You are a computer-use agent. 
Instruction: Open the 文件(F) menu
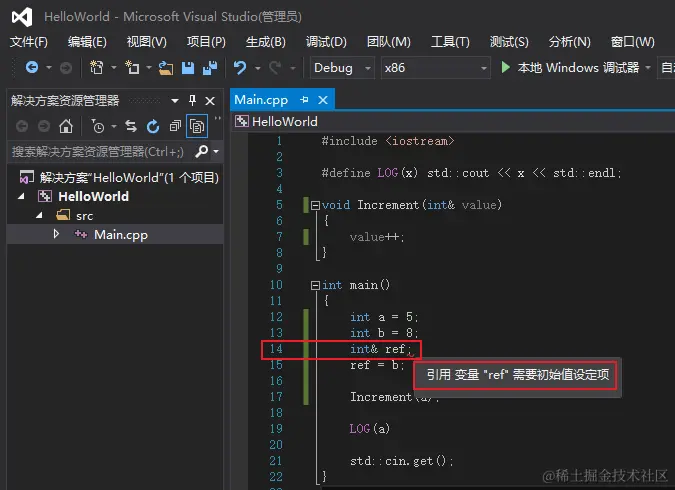click(x=29, y=42)
